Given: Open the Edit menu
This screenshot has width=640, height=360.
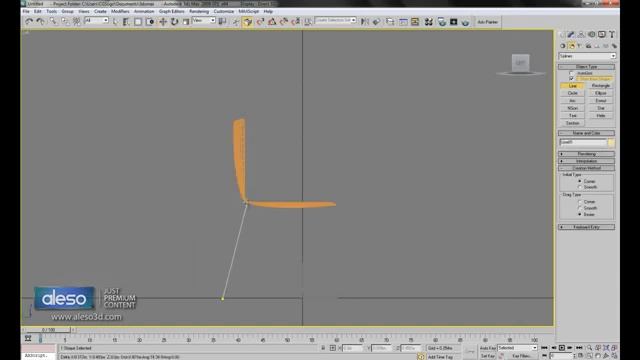Looking at the screenshot, I should (x=38, y=11).
